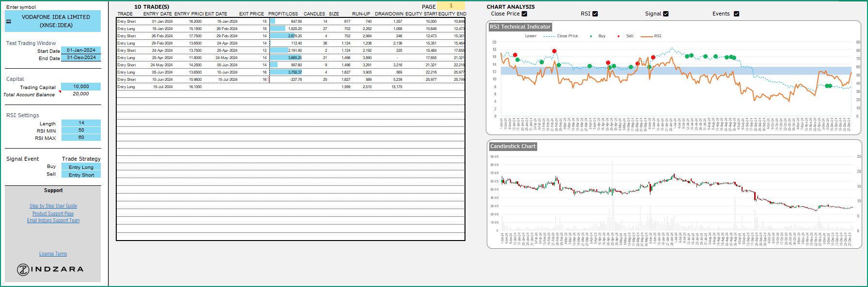This screenshot has width=868, height=287.
Task: Click entry price 11.8000
Action: pyautogui.click(x=195, y=58)
